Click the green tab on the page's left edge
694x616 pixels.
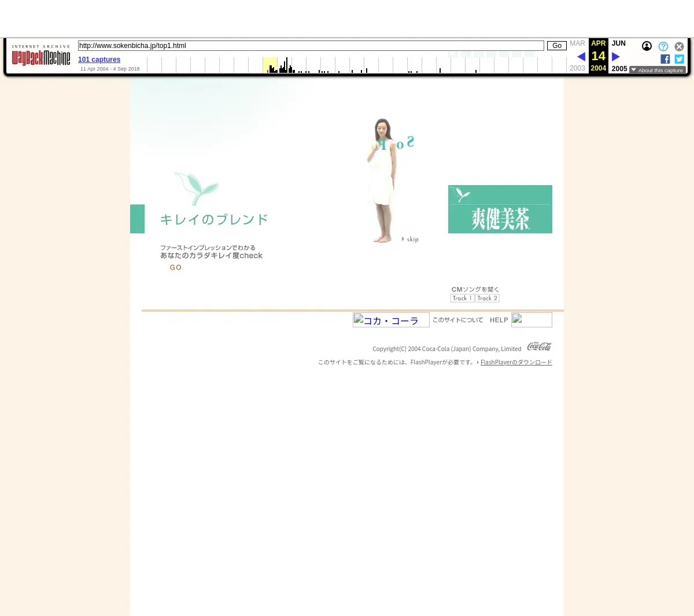click(x=137, y=219)
